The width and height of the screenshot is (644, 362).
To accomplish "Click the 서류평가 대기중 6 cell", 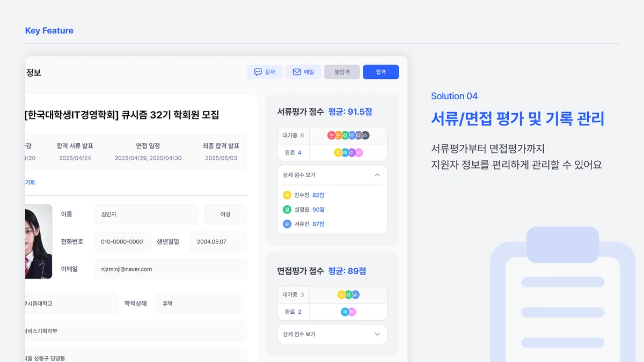I will tap(294, 136).
